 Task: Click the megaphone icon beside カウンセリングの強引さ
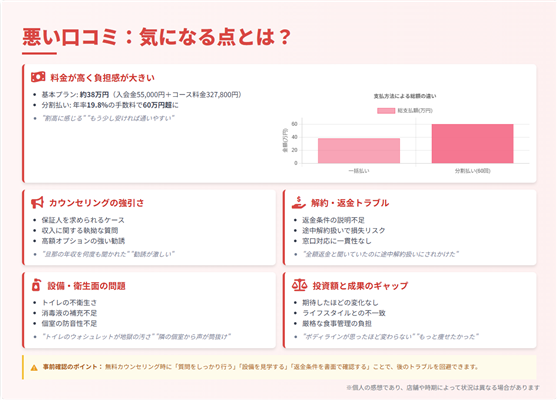[x=37, y=202]
